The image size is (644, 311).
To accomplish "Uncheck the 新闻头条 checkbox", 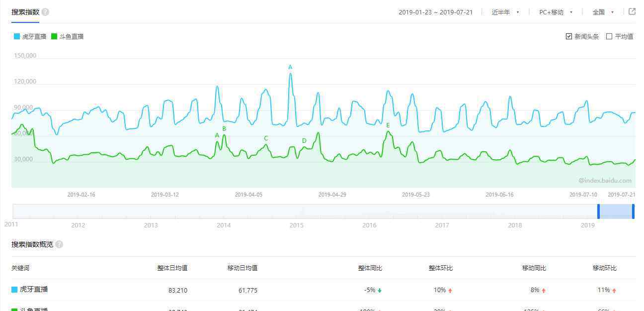I will [x=569, y=36].
